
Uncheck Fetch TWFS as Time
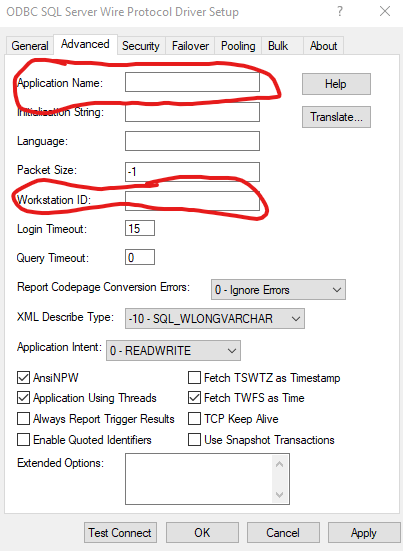pos(194,398)
